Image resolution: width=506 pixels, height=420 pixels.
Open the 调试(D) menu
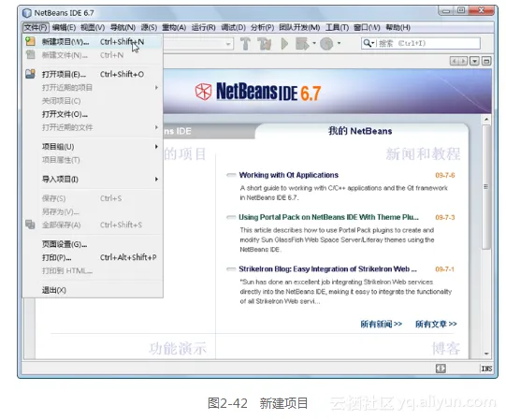coord(233,27)
